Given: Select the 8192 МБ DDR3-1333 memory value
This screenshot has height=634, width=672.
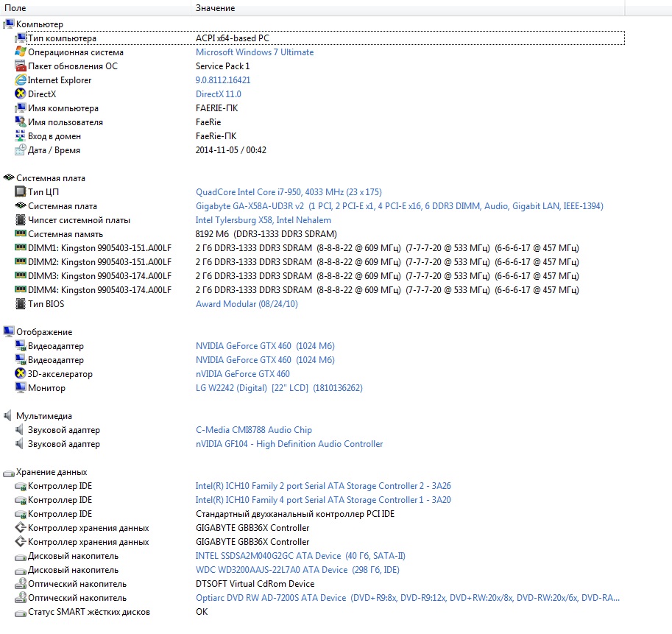Looking at the screenshot, I should coord(266,233).
